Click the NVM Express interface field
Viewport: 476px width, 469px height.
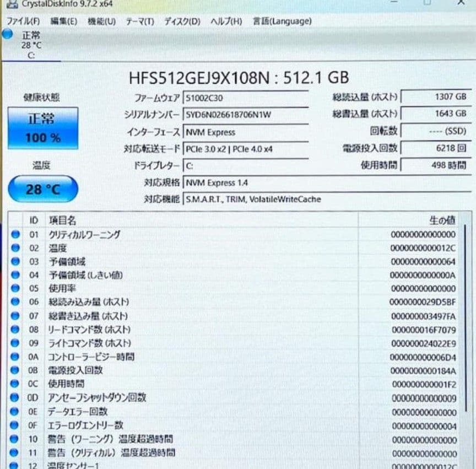(246, 132)
